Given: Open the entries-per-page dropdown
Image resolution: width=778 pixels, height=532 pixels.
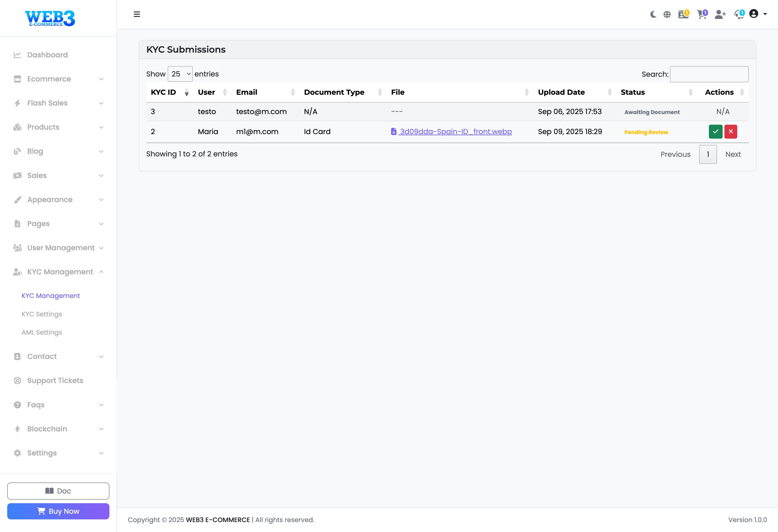Looking at the screenshot, I should pyautogui.click(x=180, y=74).
